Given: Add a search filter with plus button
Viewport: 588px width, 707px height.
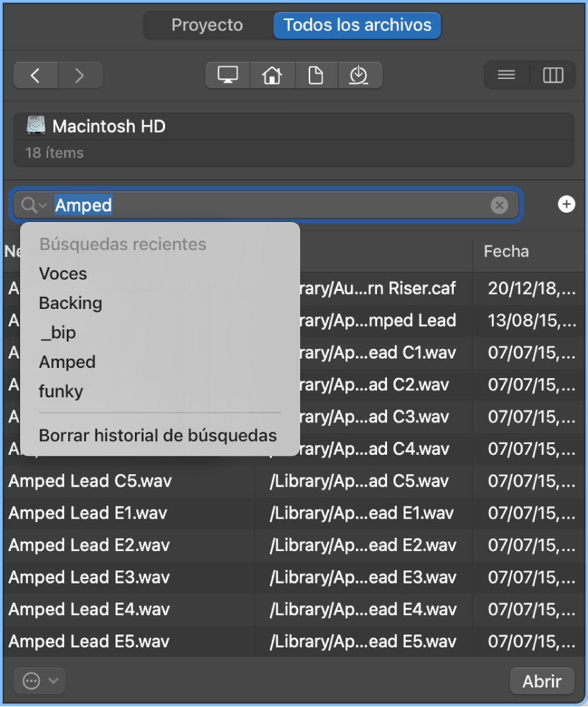Looking at the screenshot, I should tap(566, 205).
